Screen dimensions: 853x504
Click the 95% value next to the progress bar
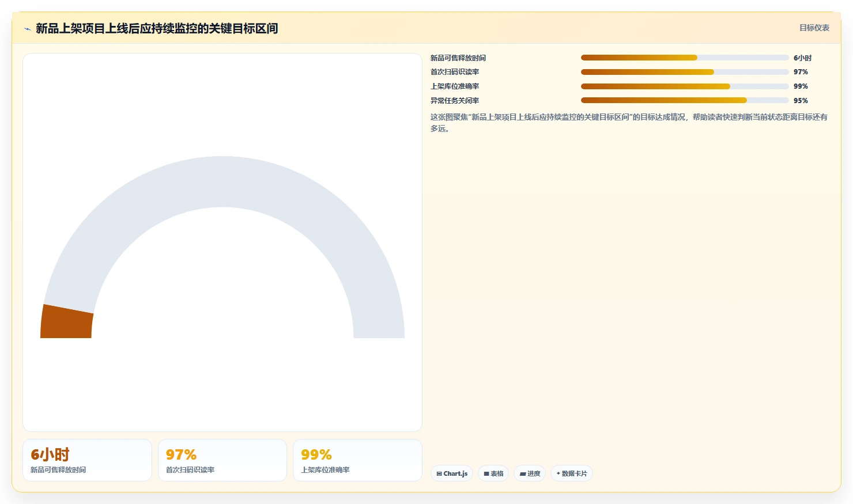tap(801, 100)
